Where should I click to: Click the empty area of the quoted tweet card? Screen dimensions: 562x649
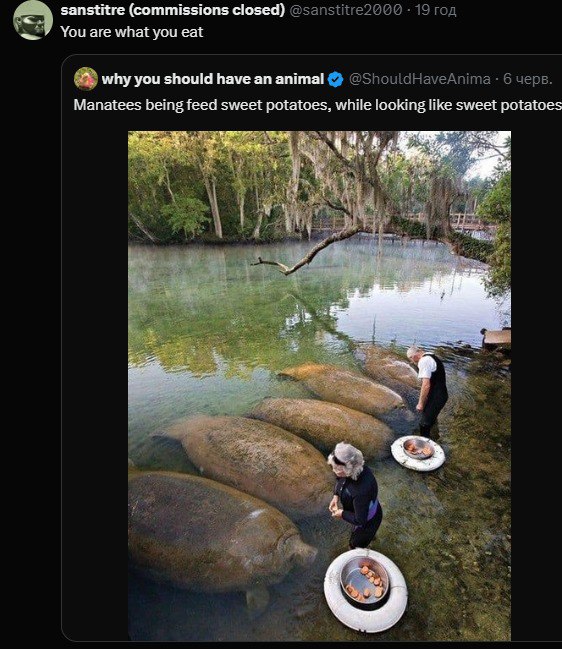95,373
